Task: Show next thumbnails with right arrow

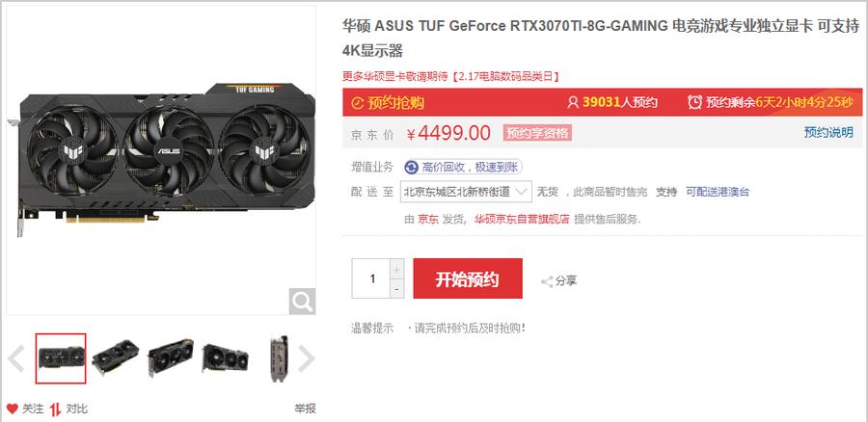Action: 306,359
